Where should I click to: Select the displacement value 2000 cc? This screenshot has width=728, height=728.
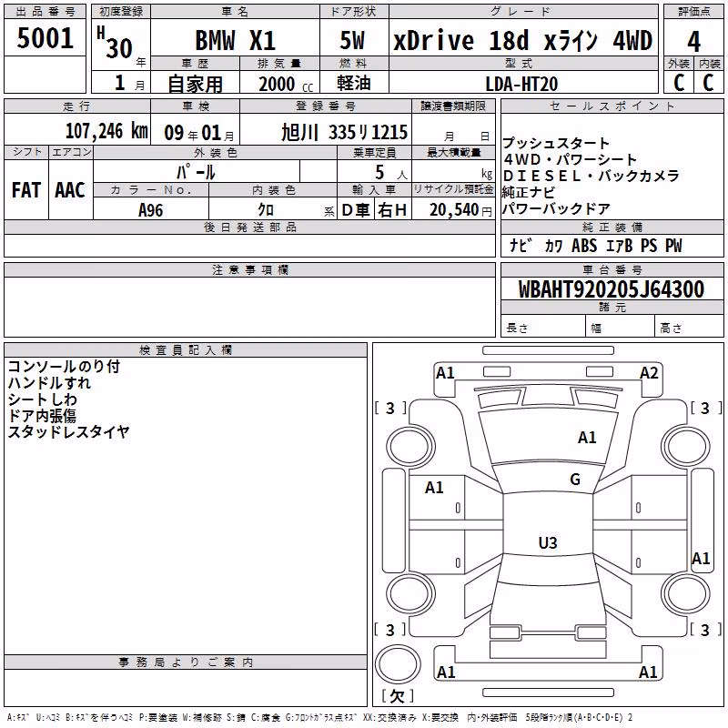click(x=286, y=84)
